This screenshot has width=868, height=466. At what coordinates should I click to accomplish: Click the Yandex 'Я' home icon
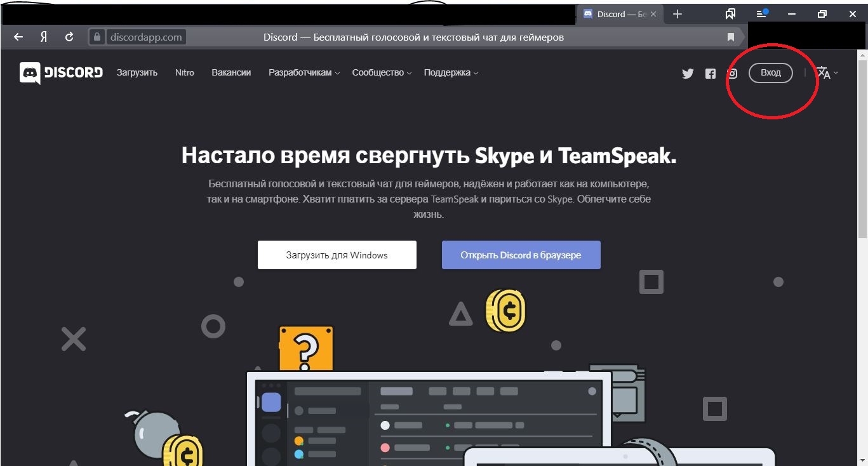tap(44, 37)
